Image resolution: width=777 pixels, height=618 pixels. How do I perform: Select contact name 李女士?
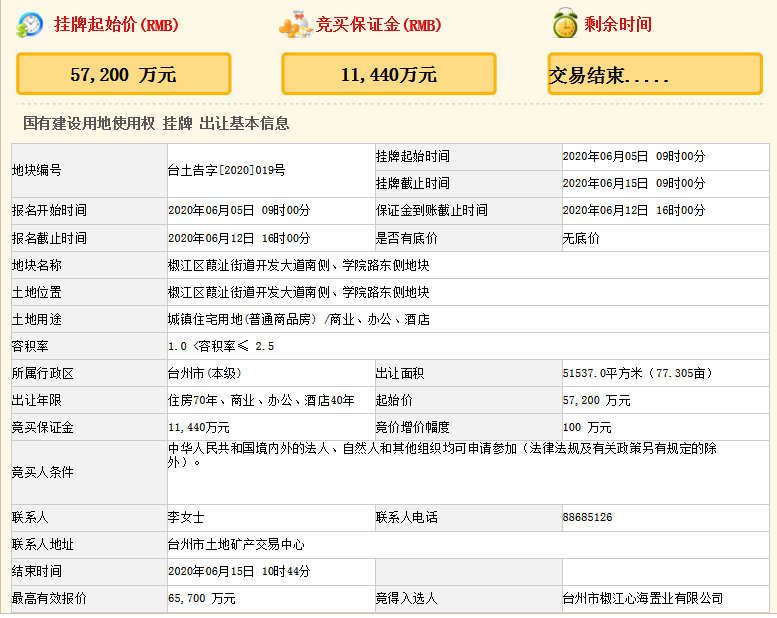click(186, 518)
